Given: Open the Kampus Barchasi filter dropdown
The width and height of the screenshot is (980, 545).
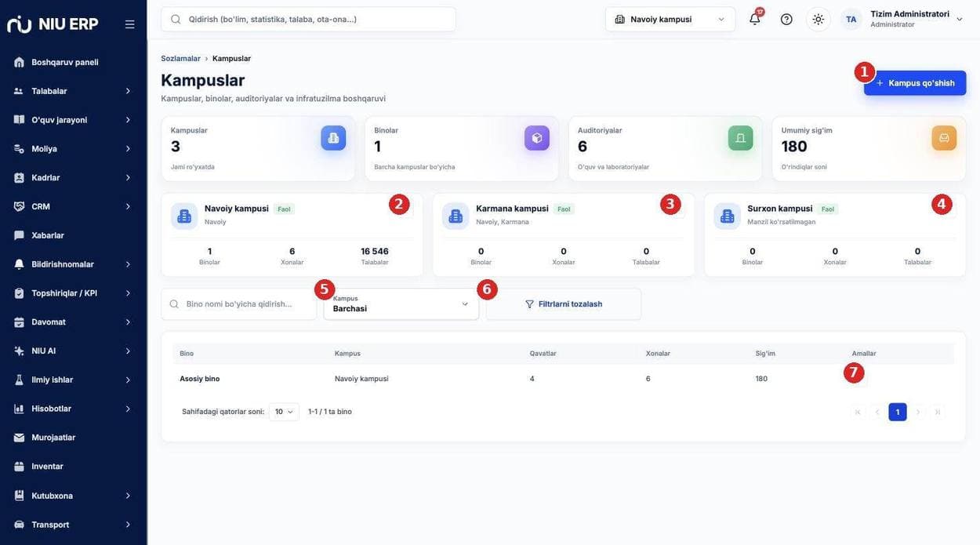Looking at the screenshot, I should pos(401,304).
